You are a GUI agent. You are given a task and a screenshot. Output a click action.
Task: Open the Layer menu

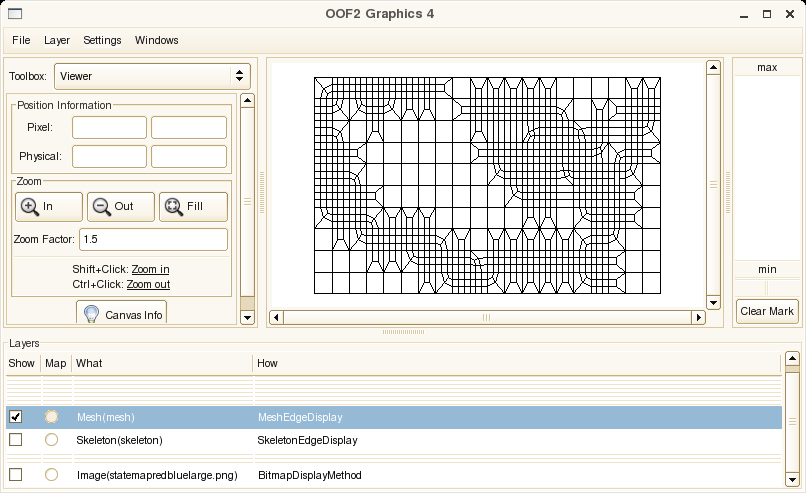point(57,40)
